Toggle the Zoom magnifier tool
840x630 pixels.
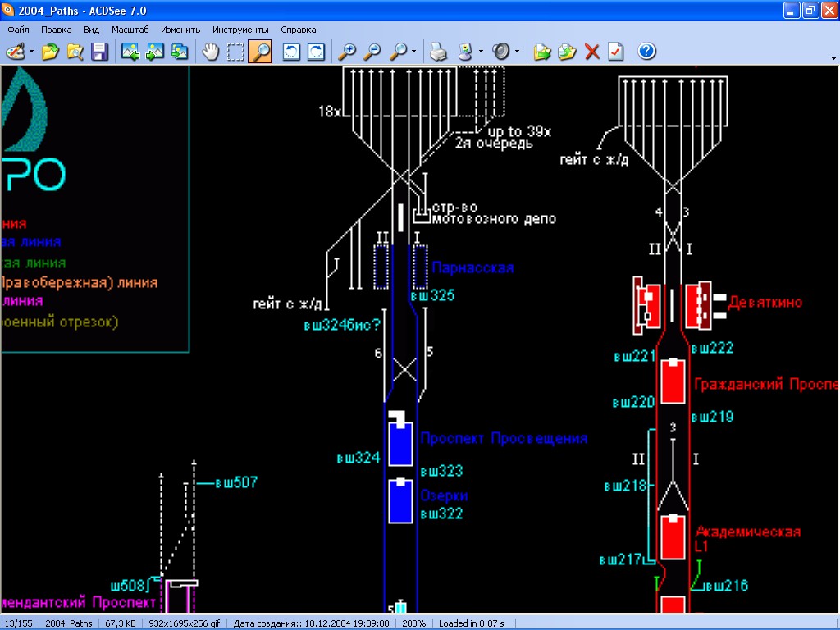tap(260, 52)
